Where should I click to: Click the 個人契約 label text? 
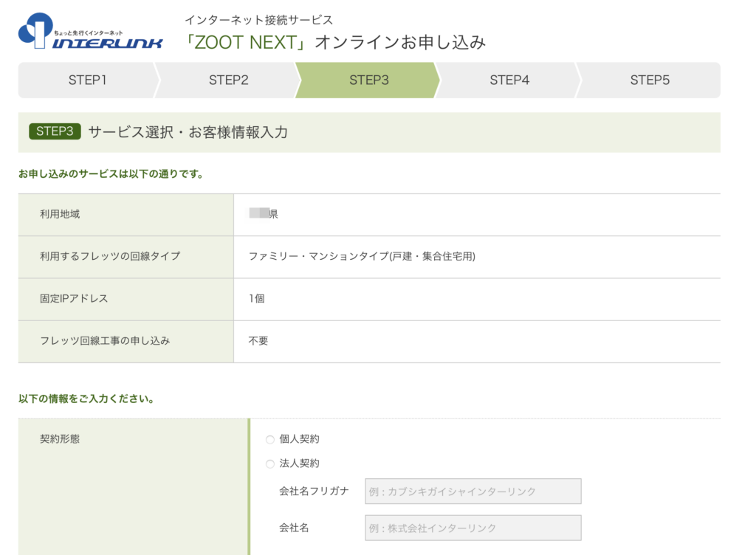300,439
